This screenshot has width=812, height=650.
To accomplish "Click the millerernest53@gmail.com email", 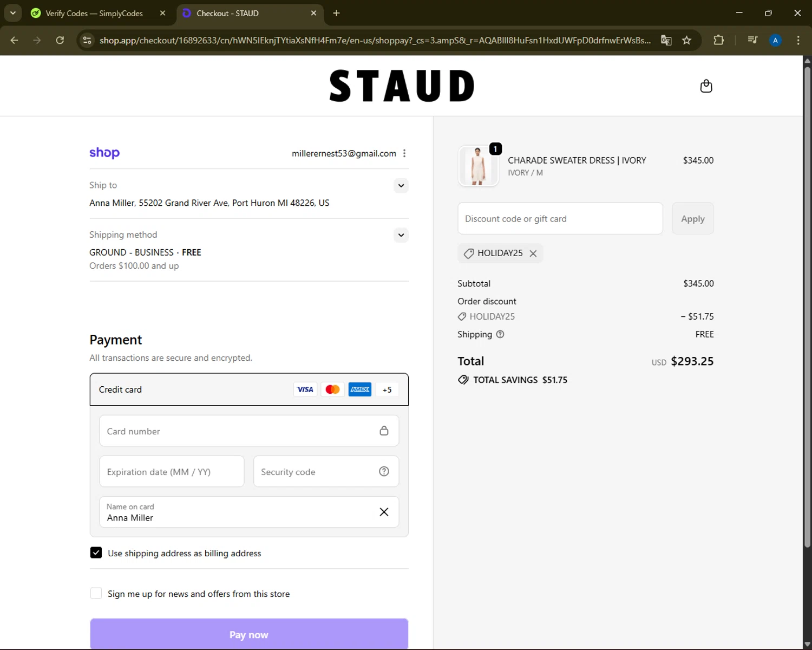I will pos(344,153).
